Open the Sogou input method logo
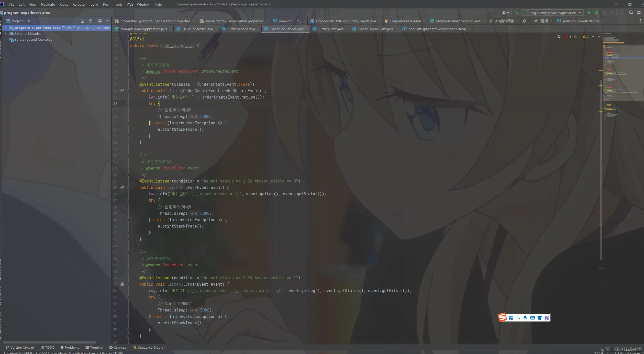The height and width of the screenshot is (354, 644). [x=502, y=317]
